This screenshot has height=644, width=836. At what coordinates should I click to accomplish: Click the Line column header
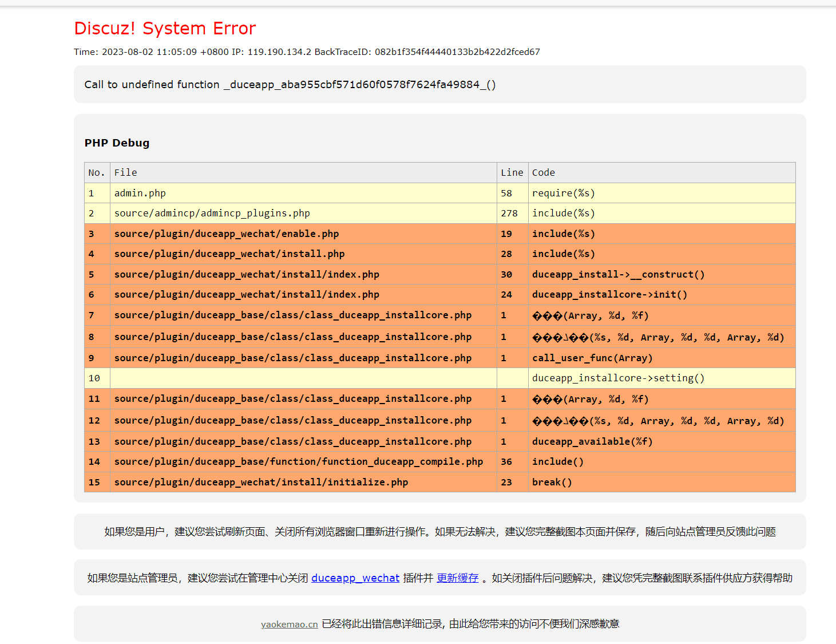coord(512,172)
